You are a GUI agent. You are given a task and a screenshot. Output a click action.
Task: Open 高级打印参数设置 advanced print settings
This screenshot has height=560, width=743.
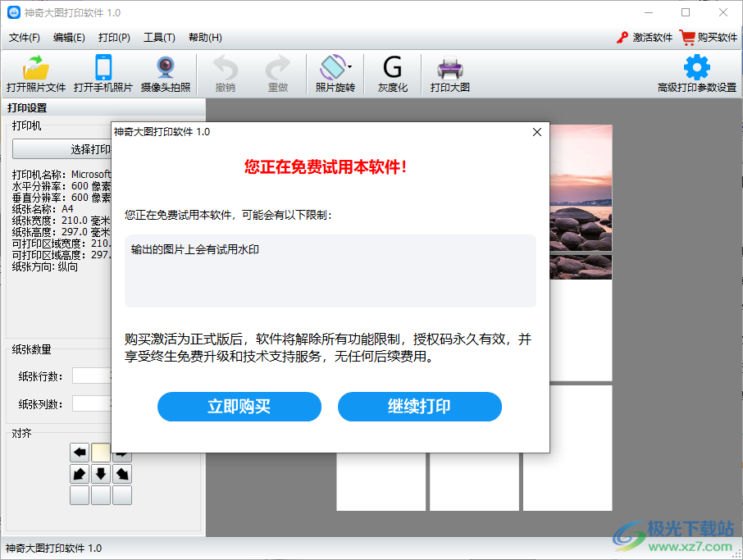click(x=696, y=74)
